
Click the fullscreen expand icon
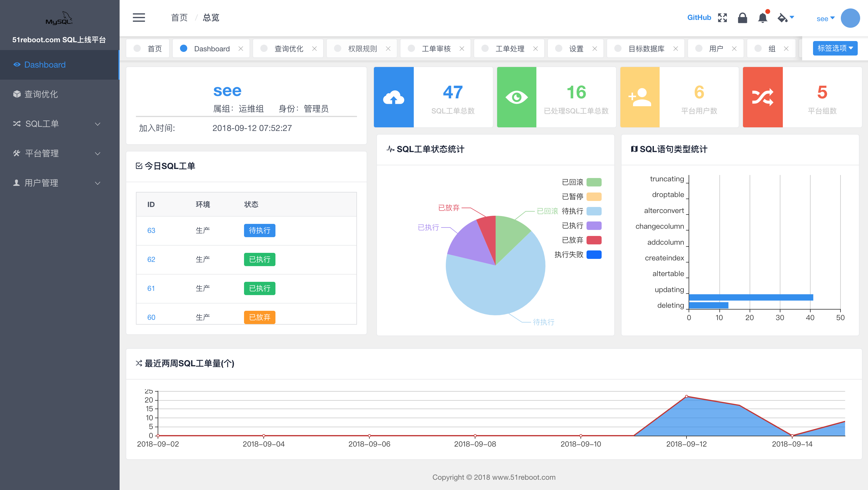[x=722, y=17]
